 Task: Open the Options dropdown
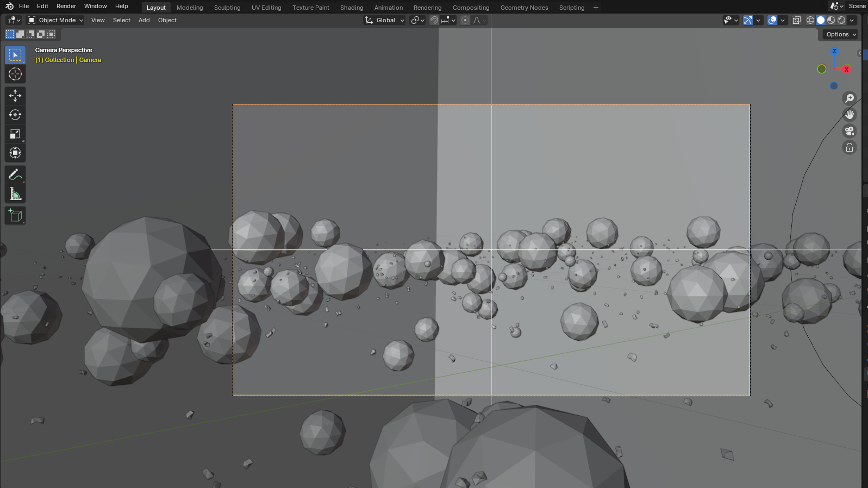tap(841, 34)
